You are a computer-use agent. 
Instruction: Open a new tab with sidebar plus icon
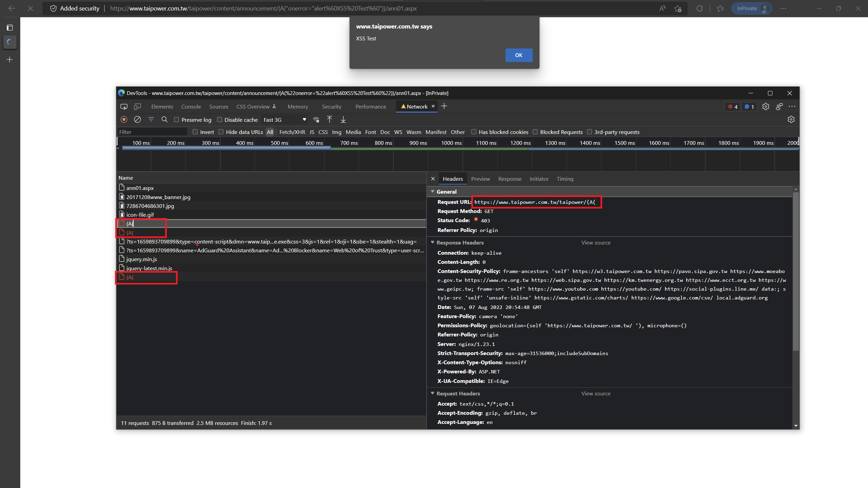[x=10, y=60]
